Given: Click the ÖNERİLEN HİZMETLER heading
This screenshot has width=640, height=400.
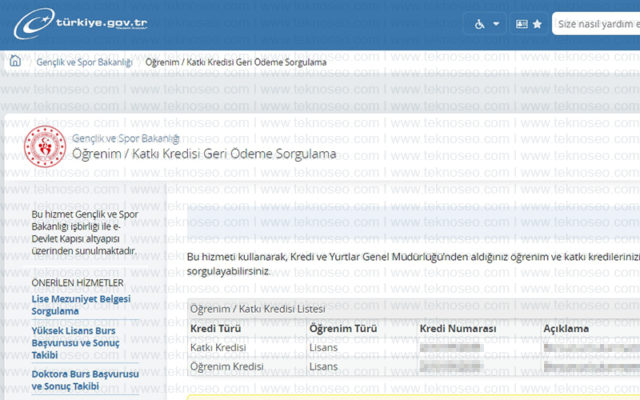Looking at the screenshot, I should [78, 283].
